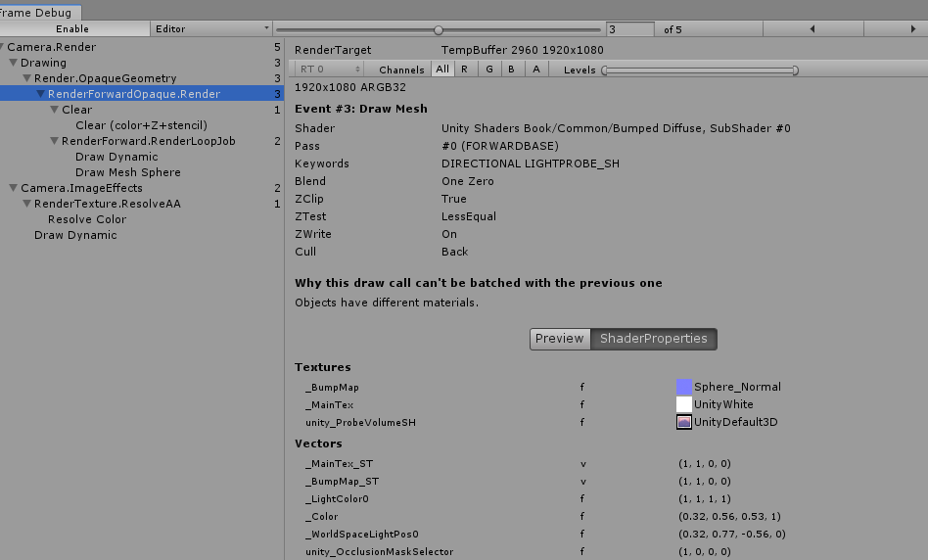Select the Camera.ImageEffects row

coord(141,188)
